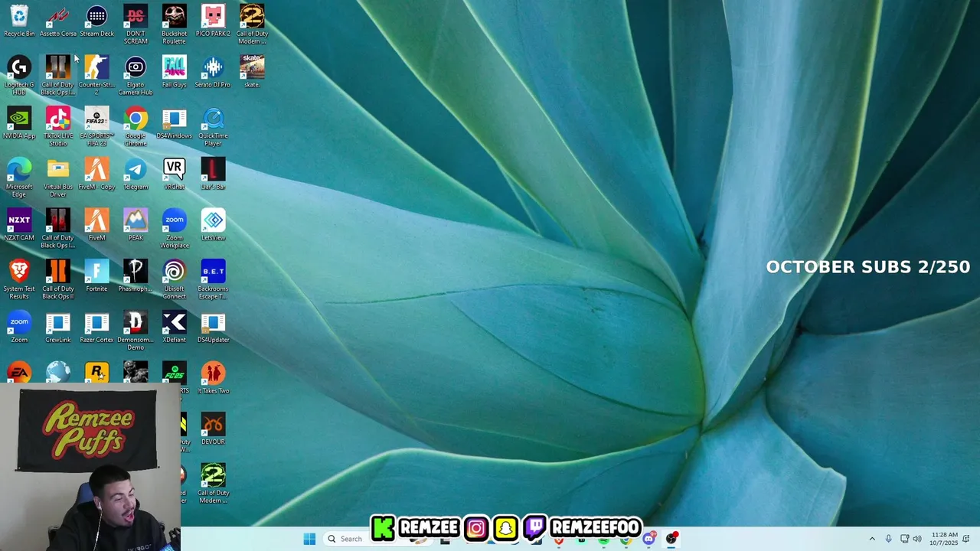Open the PEAK game shortcut
980x551 pixels.
(136, 225)
